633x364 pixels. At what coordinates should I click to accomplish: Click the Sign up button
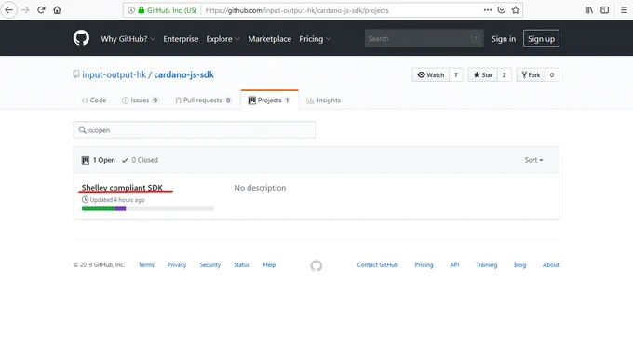pyautogui.click(x=541, y=38)
